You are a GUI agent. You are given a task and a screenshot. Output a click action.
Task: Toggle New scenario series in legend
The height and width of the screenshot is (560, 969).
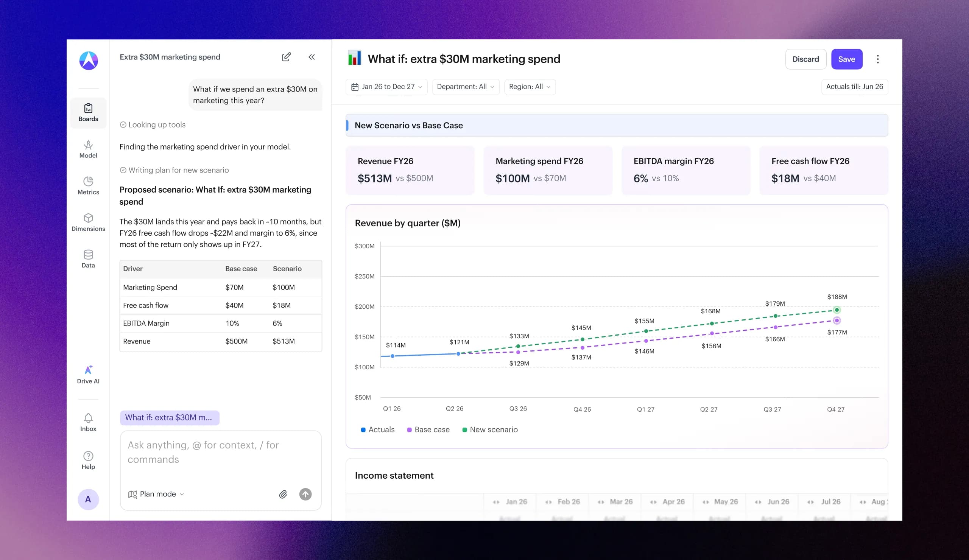[x=490, y=429]
